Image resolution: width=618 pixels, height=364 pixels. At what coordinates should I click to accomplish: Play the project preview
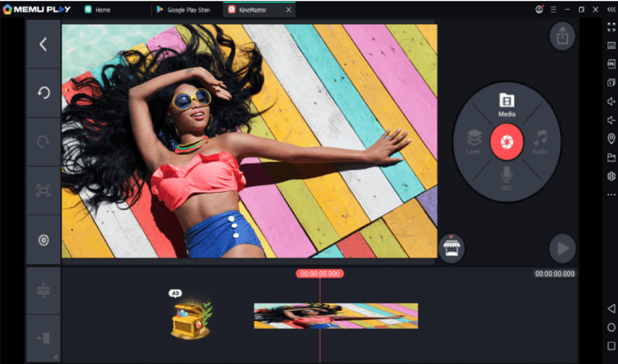click(x=562, y=248)
